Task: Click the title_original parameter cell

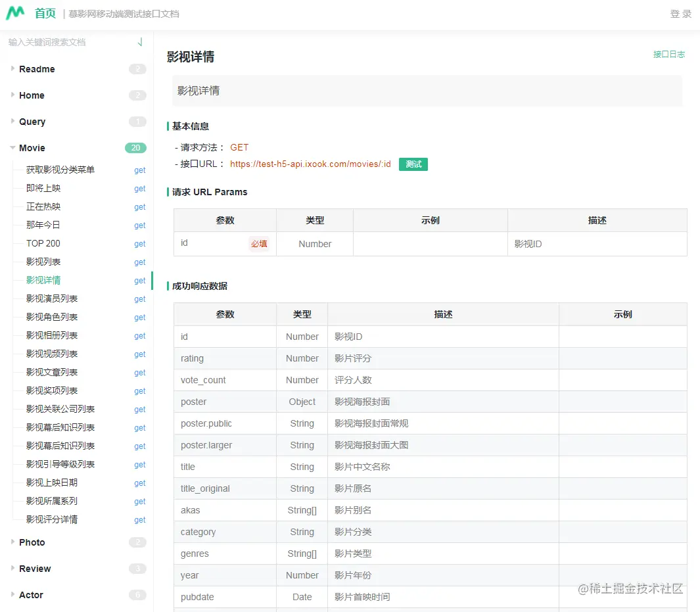Action: (225, 488)
